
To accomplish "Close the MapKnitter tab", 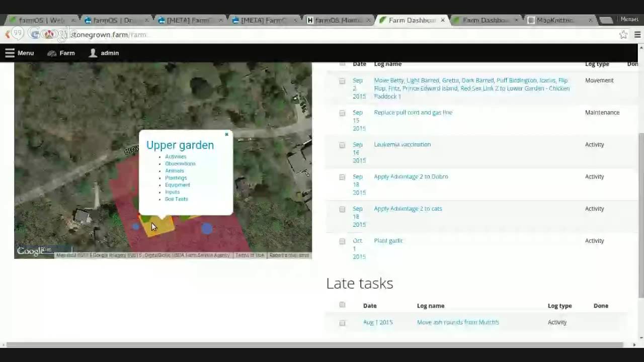I will [x=590, y=21].
